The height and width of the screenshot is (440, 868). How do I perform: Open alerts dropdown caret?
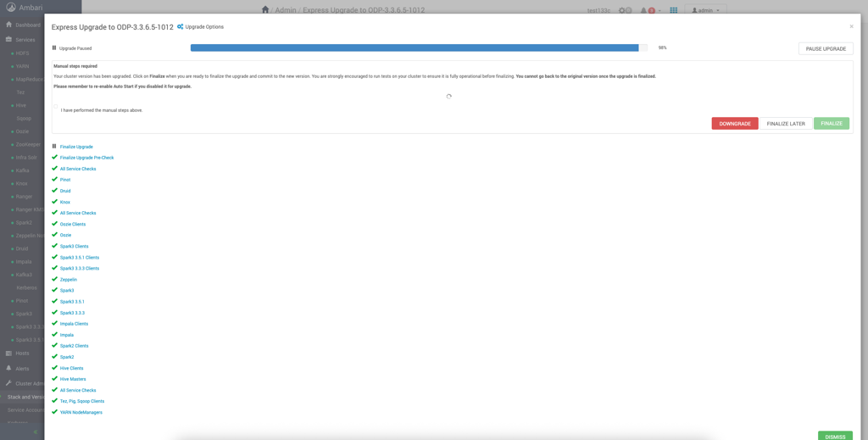pos(659,11)
